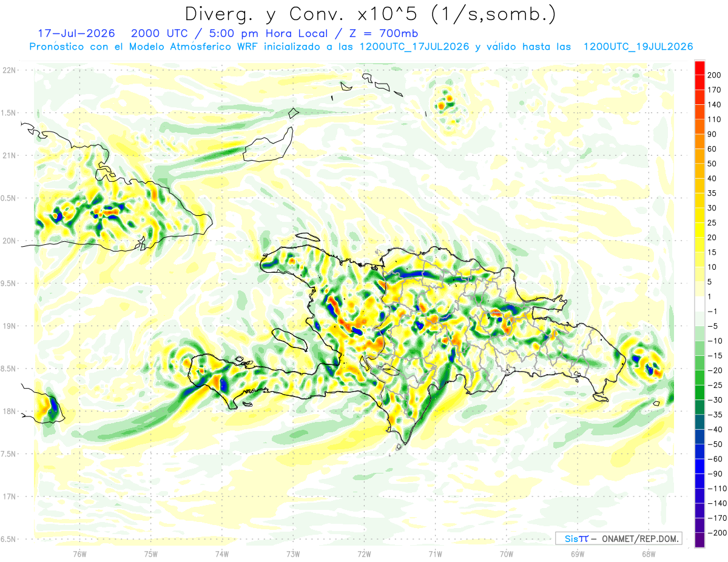The image size is (728, 562).
Task: Click the latitude label '21N'
Action: (9, 156)
